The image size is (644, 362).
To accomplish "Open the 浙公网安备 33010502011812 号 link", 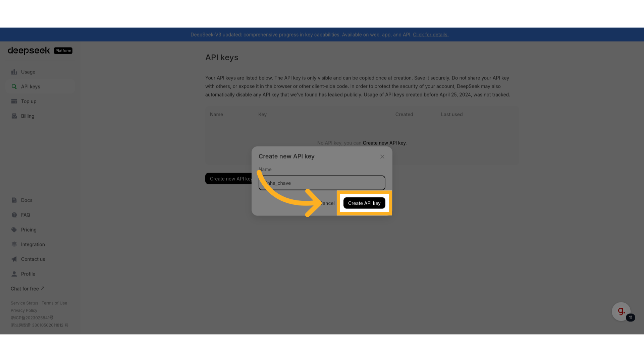I will (40, 325).
